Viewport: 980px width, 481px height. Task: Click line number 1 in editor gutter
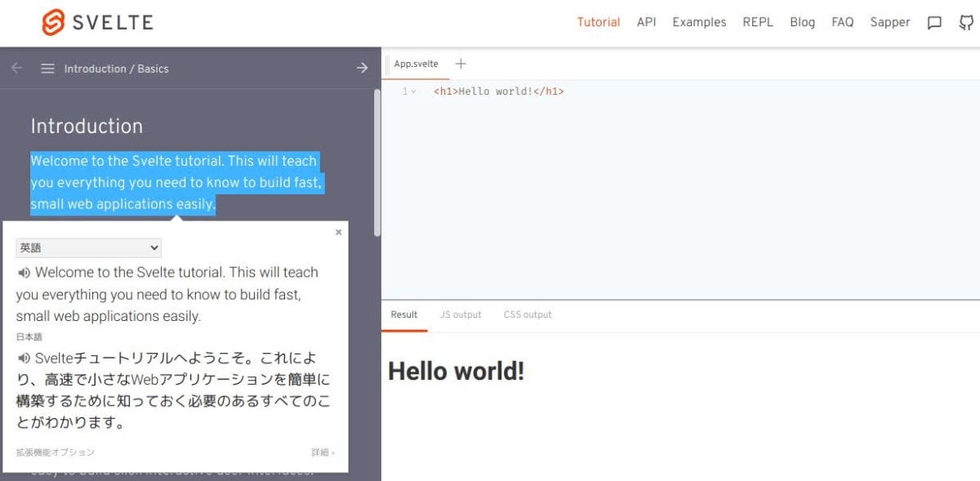point(405,91)
